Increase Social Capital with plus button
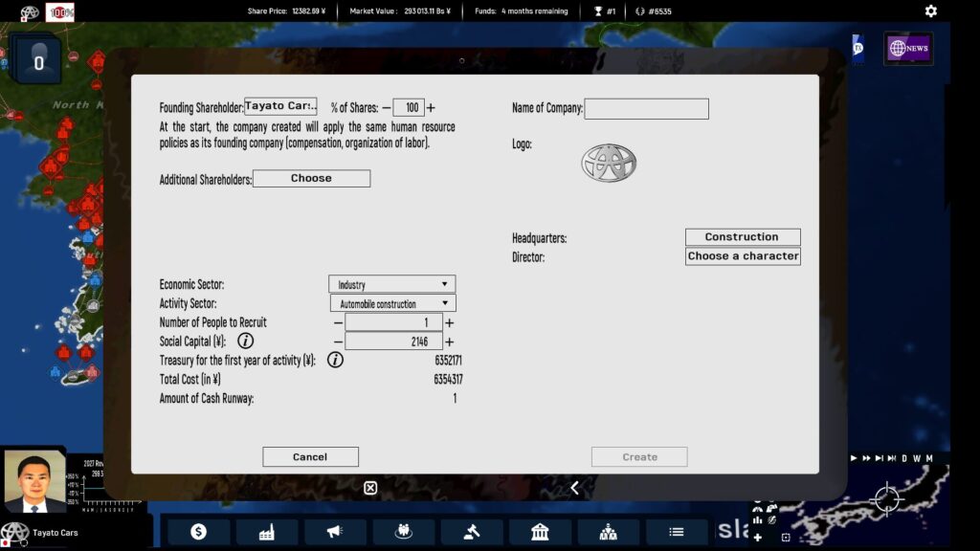This screenshot has height=551, width=980. pyautogui.click(x=449, y=342)
